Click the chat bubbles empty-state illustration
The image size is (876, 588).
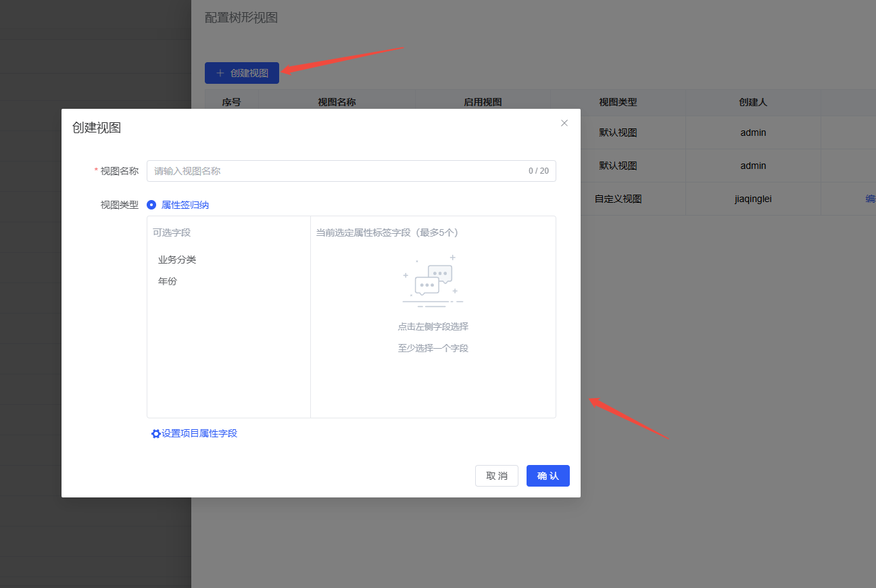433,281
